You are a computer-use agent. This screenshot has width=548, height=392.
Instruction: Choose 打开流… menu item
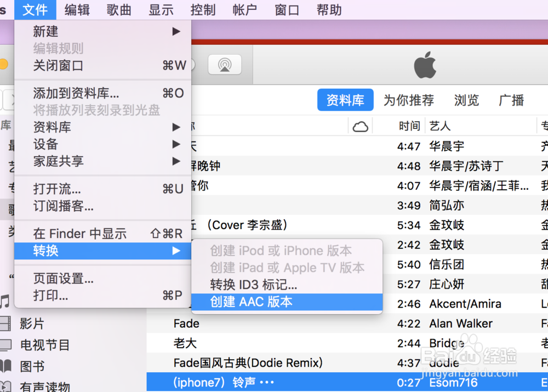pos(103,189)
